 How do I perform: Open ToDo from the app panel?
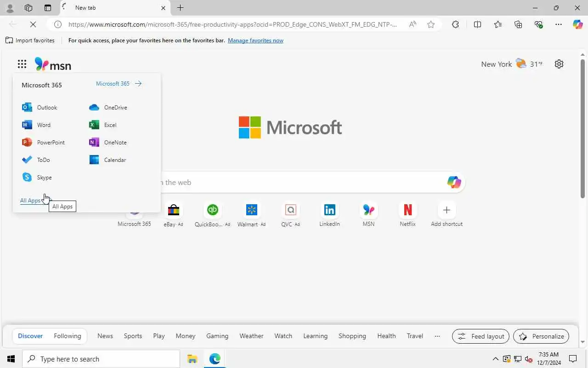point(36,160)
